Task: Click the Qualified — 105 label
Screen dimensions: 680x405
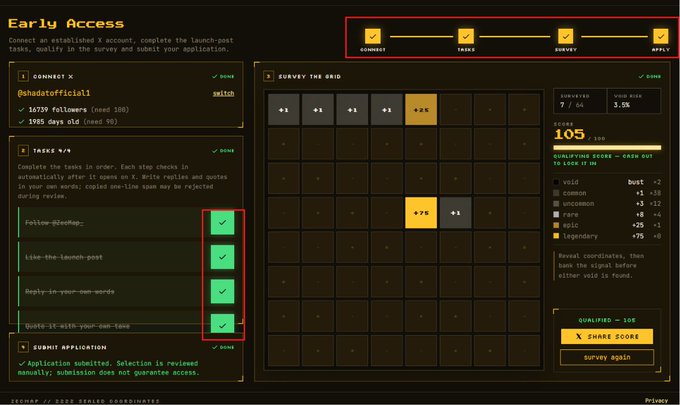Action: pyautogui.click(x=607, y=320)
